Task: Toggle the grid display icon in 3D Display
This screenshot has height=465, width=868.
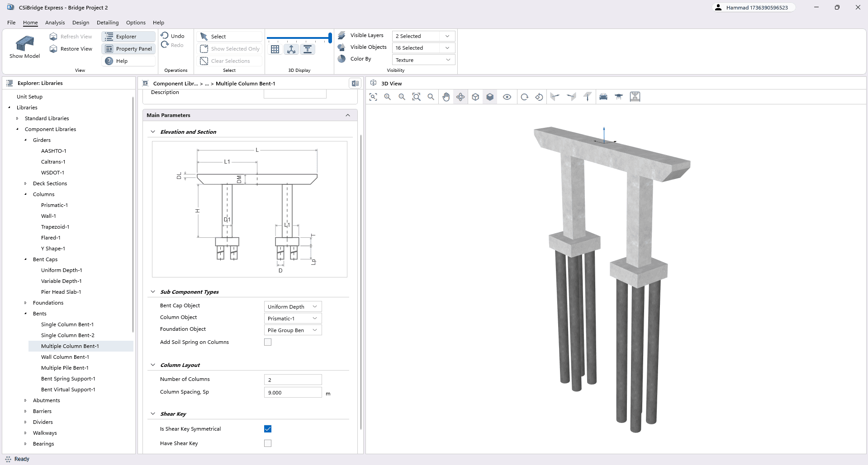Action: click(x=275, y=50)
